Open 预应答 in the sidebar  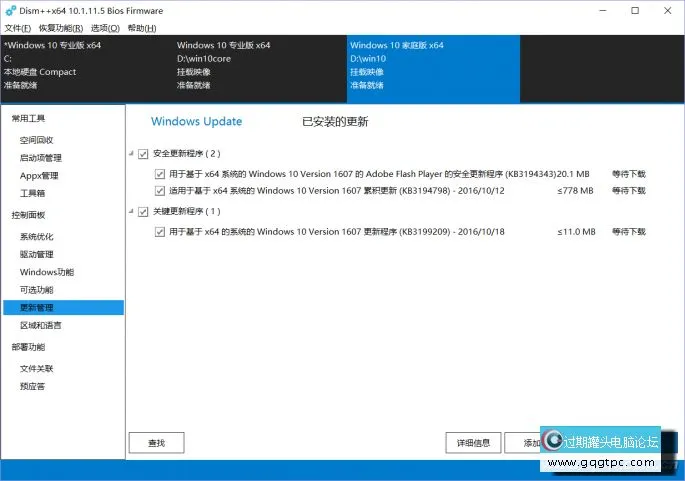click(x=32, y=386)
